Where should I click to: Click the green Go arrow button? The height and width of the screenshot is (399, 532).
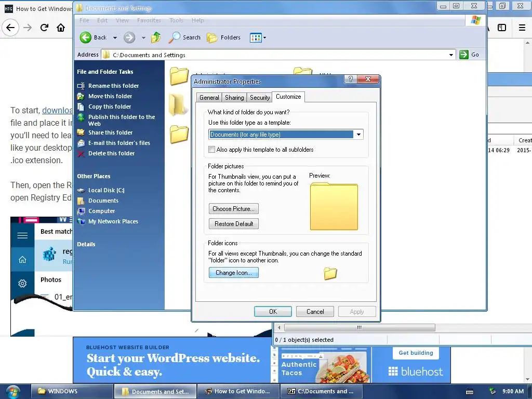click(464, 55)
